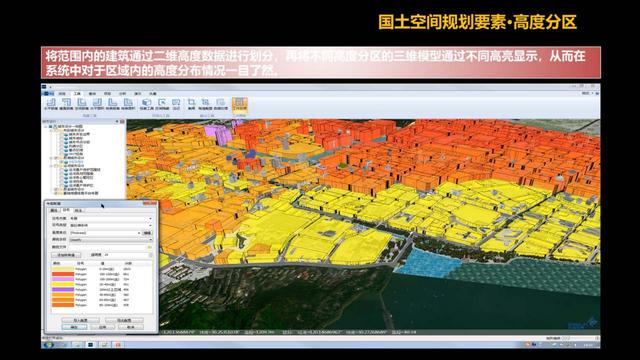Switch to the currently selected third ribbon tab
Image resolution: width=640 pixels, height=360 pixels.
click(x=77, y=93)
